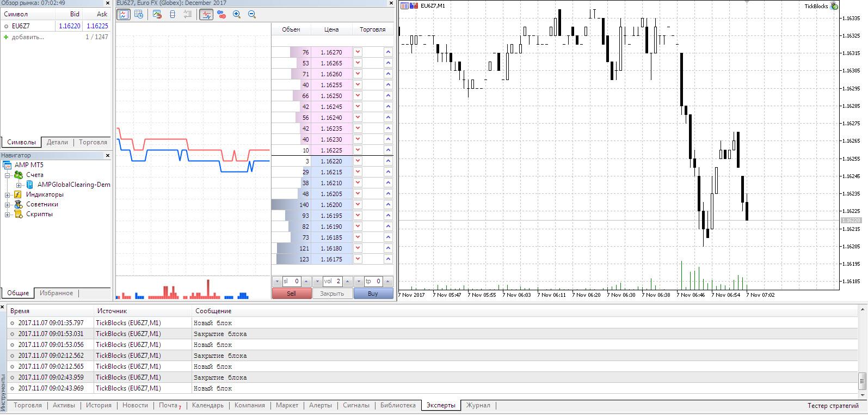Viewport: 868px width, 415px height.
Task: Switch to the Журнал tab
Action: click(478, 405)
